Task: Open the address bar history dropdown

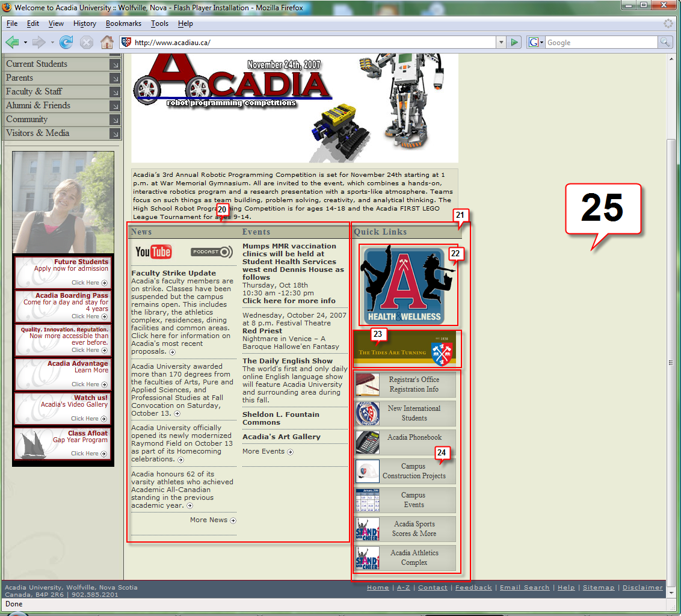Action: point(501,42)
